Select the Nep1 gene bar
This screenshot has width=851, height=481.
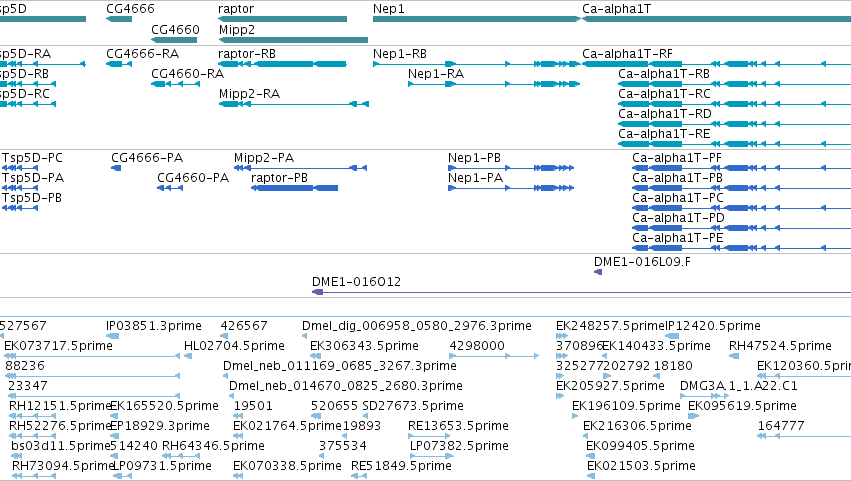(x=477, y=19)
